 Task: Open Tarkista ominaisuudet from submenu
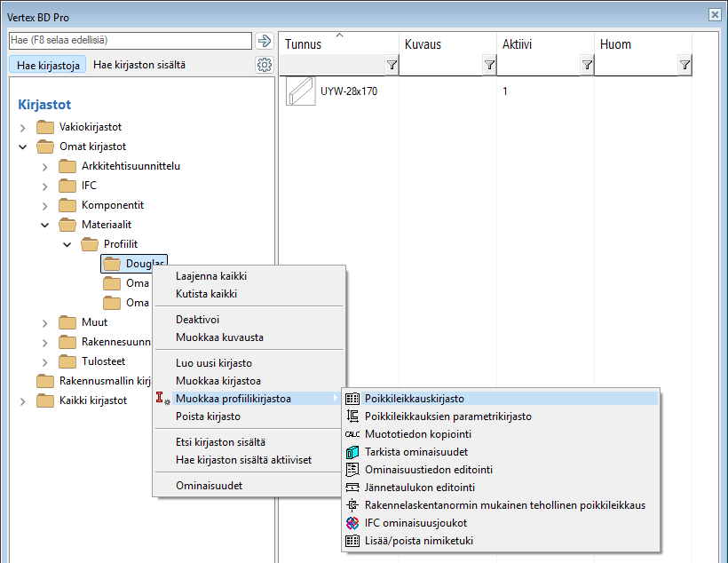coord(415,452)
